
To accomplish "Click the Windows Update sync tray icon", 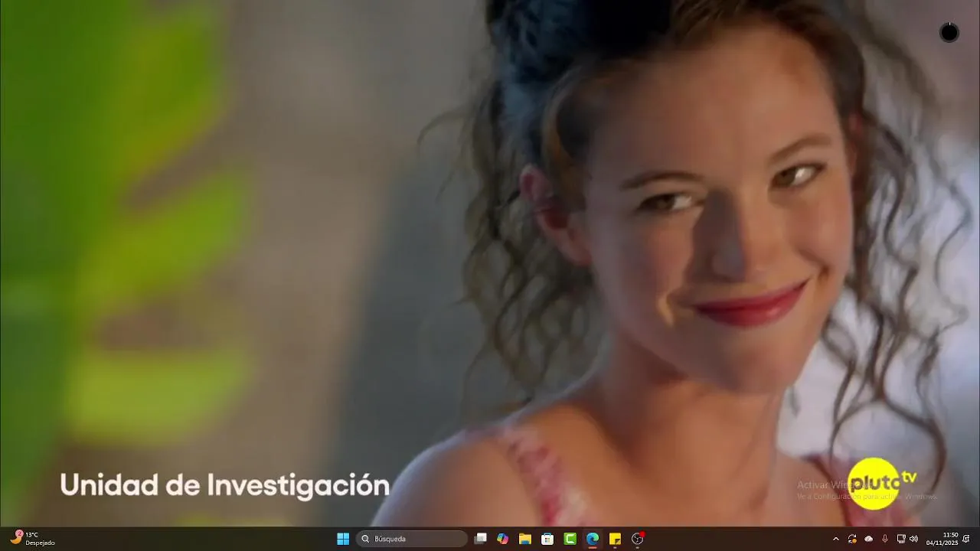I will tap(852, 539).
